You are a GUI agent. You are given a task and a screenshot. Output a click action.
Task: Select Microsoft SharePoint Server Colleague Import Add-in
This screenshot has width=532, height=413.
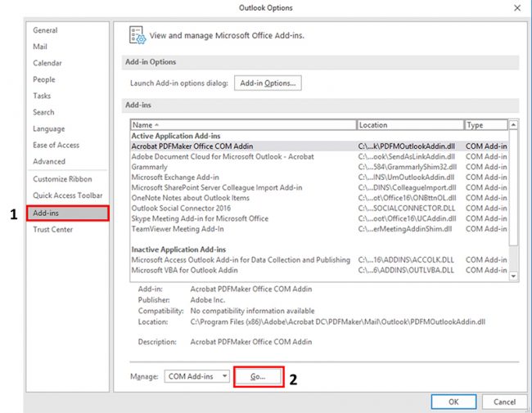(319, 187)
